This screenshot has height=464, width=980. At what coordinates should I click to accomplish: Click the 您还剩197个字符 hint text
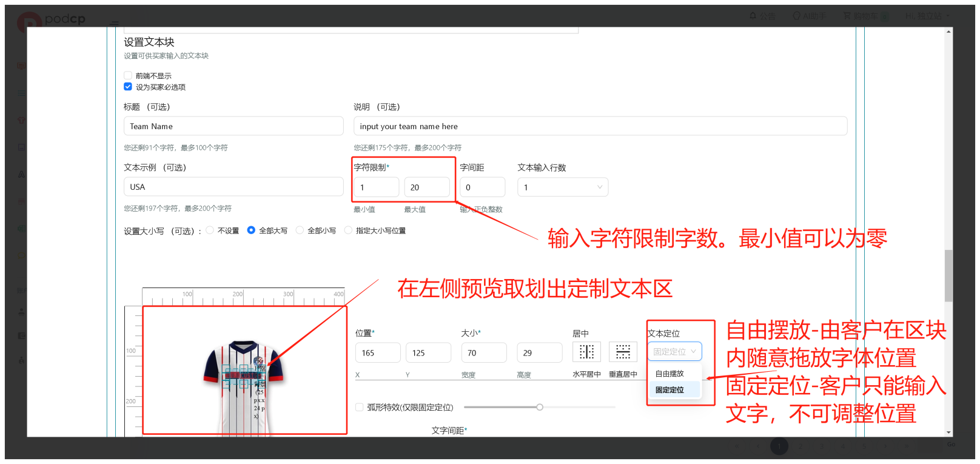click(178, 208)
